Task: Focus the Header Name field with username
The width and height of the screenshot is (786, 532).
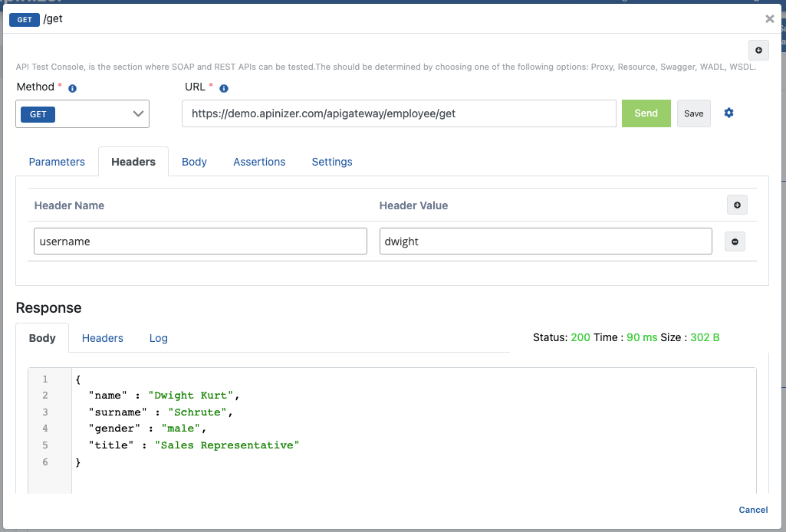Action: (x=200, y=241)
